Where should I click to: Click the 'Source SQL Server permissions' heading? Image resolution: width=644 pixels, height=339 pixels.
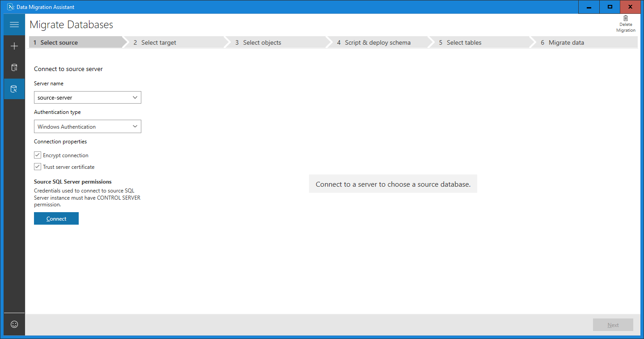coord(73,182)
